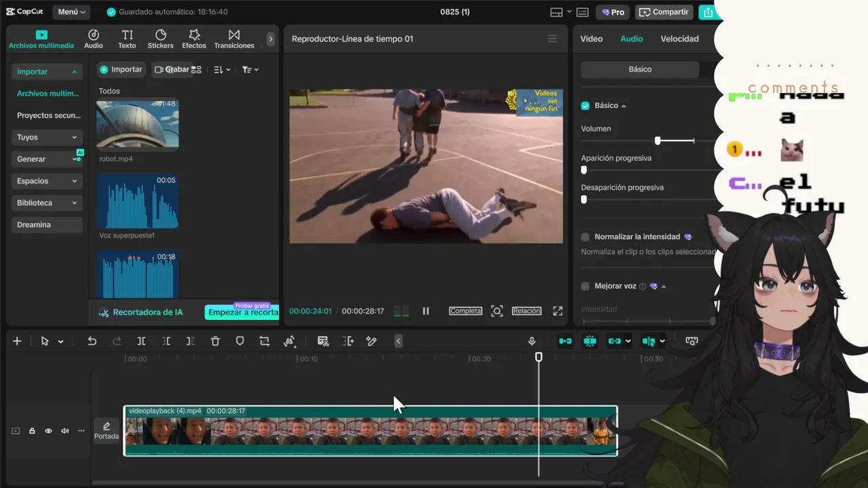Click the Portada cover button
The image size is (868, 488).
click(106, 430)
